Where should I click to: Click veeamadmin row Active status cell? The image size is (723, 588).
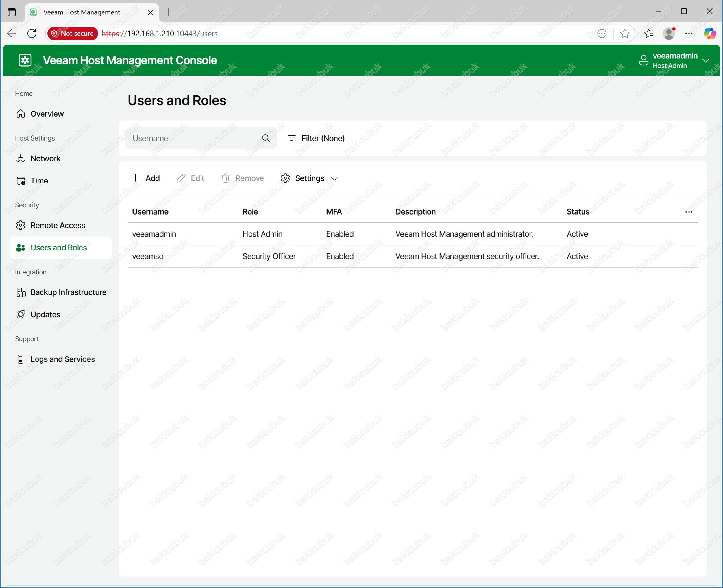pyautogui.click(x=578, y=234)
